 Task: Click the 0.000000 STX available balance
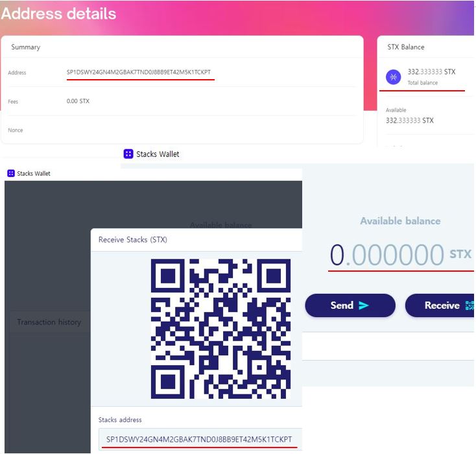(x=400, y=254)
